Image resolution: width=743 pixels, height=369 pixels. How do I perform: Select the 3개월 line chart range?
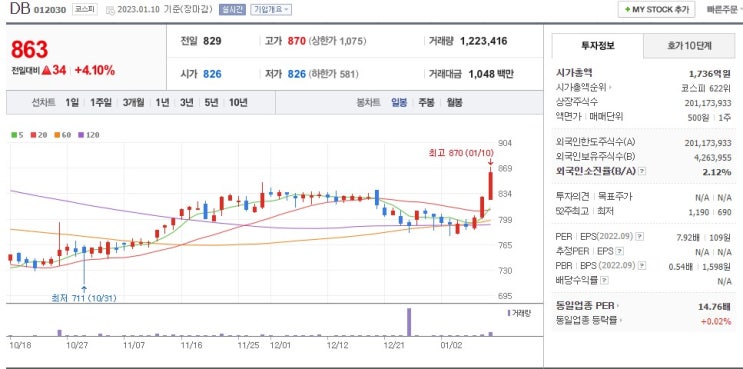pyautogui.click(x=133, y=102)
